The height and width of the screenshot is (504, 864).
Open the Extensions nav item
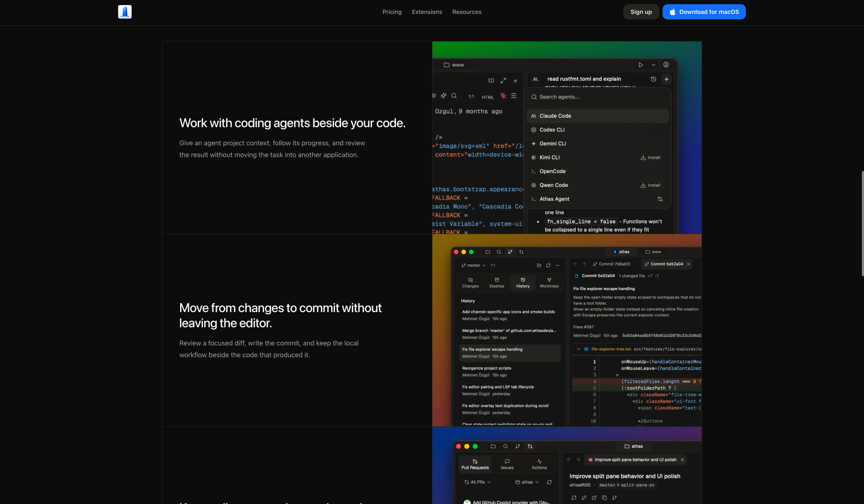point(427,12)
